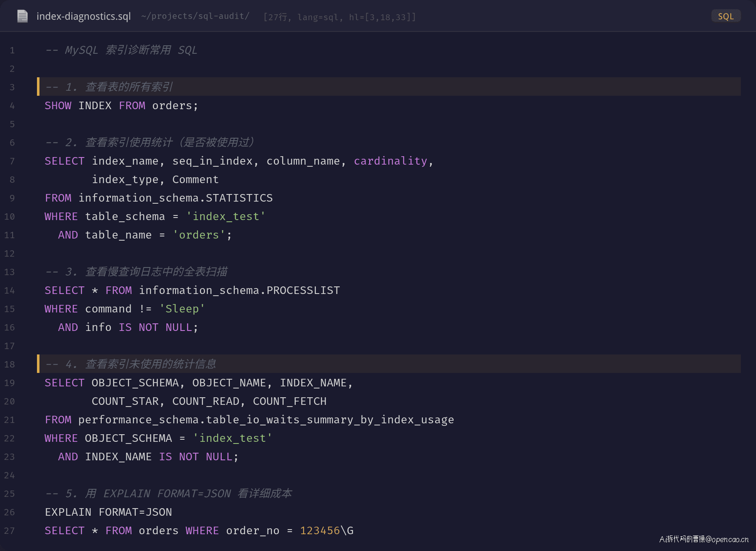The image size is (756, 551).
Task: Click the string 'orders' on line 11
Action: [199, 235]
